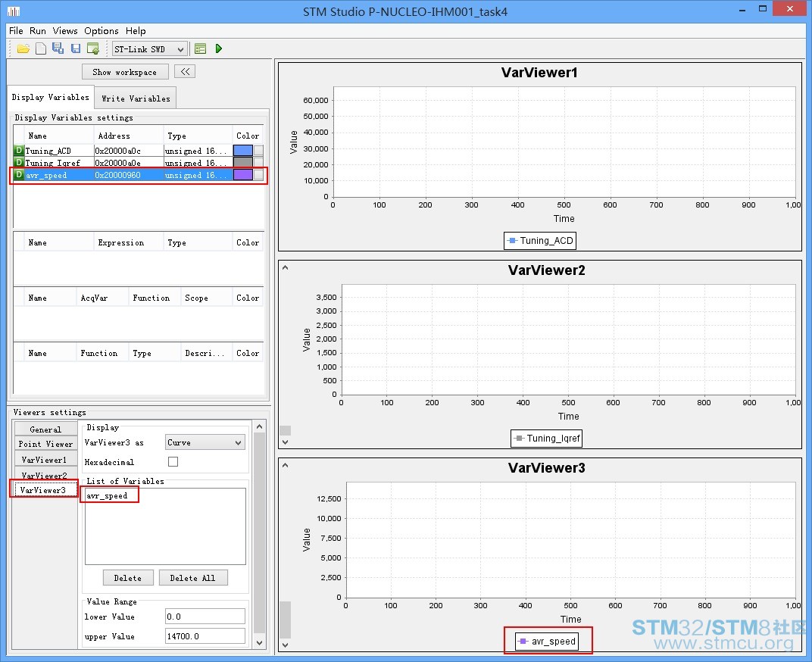Click the down arrow at the bottom of VarViewer3 splitter
812x662 pixels.
click(285, 645)
